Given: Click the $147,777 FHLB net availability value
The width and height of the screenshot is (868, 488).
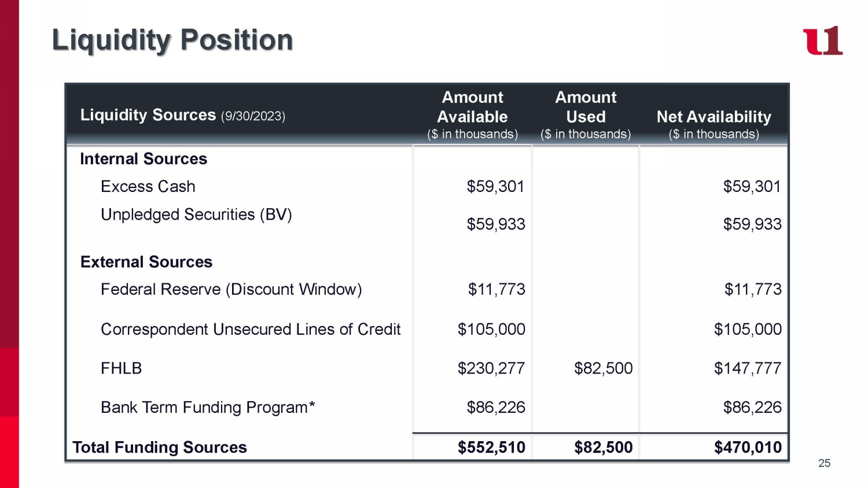Looking at the screenshot, I should [x=748, y=368].
